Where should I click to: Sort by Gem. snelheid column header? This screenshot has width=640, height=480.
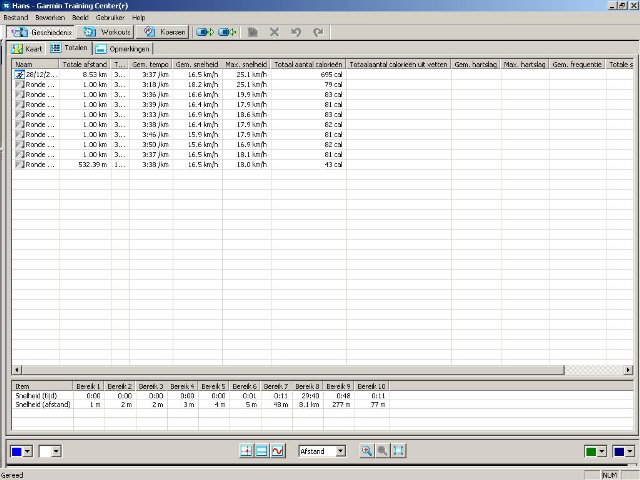pyautogui.click(x=197, y=64)
